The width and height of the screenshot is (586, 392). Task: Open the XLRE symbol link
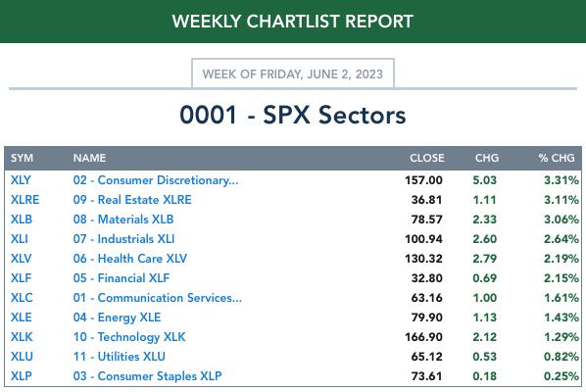pos(24,200)
